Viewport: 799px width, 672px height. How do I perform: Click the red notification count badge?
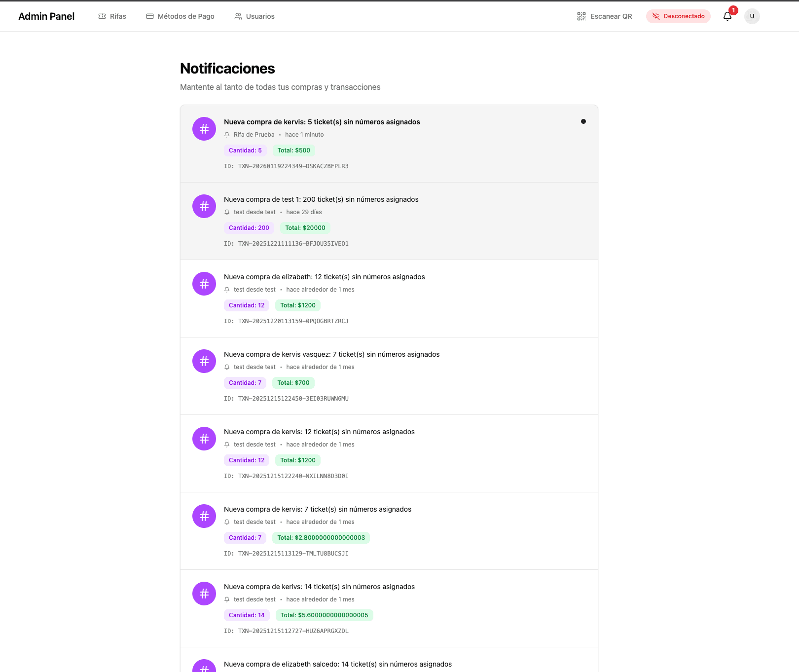(733, 9)
